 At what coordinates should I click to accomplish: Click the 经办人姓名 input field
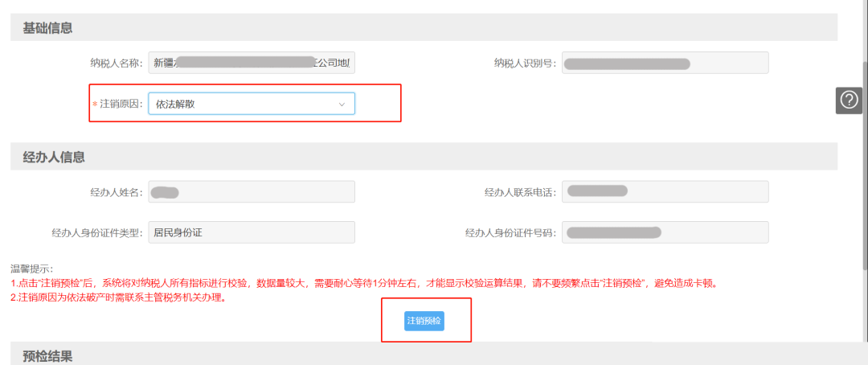251,191
